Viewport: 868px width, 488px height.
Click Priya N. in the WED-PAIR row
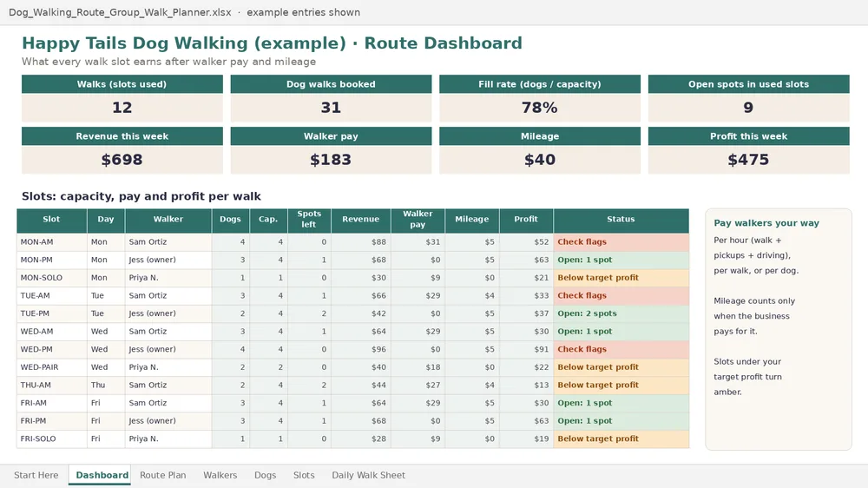168,367
